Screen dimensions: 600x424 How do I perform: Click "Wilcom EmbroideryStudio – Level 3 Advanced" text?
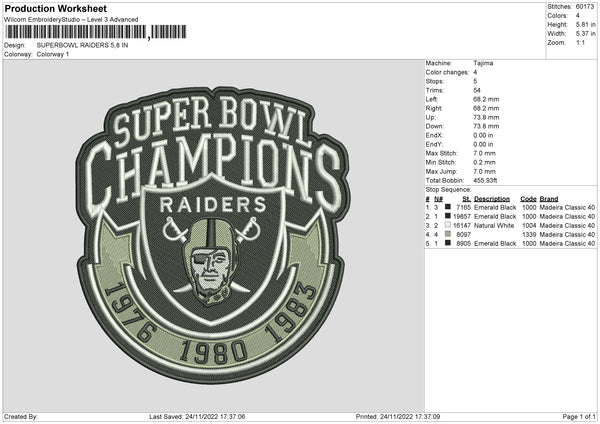click(x=71, y=20)
